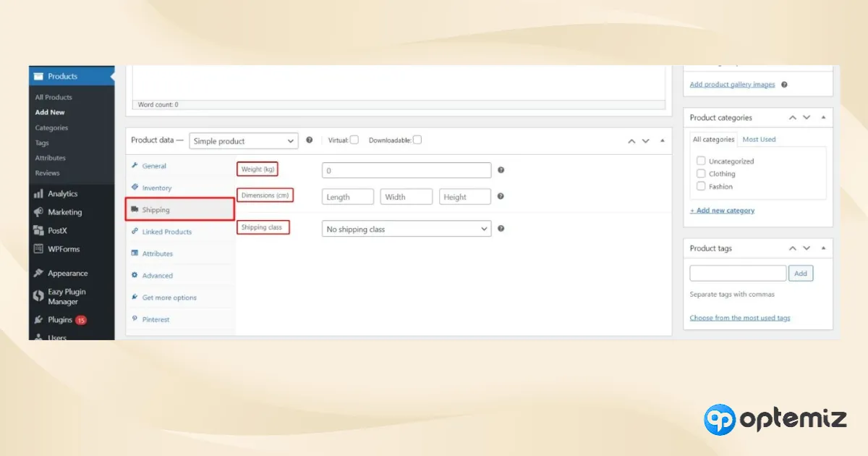Open Eazy Plugin Manager via its icon
This screenshot has height=456, width=868.
[x=38, y=296]
